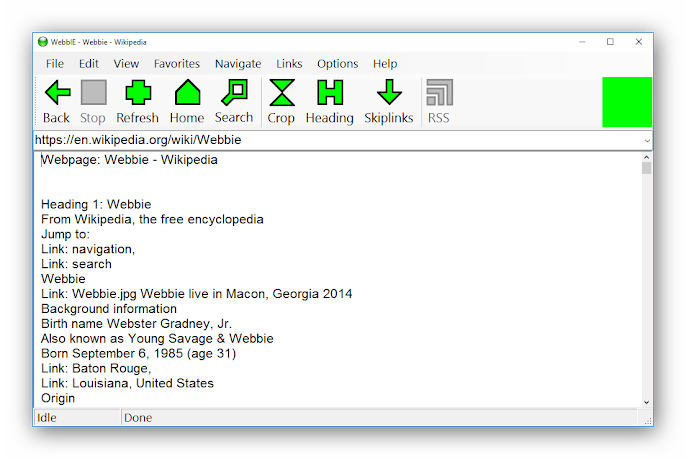
Task: Click 'From Wikipedia, the free encyclopedia' line
Action: [152, 219]
